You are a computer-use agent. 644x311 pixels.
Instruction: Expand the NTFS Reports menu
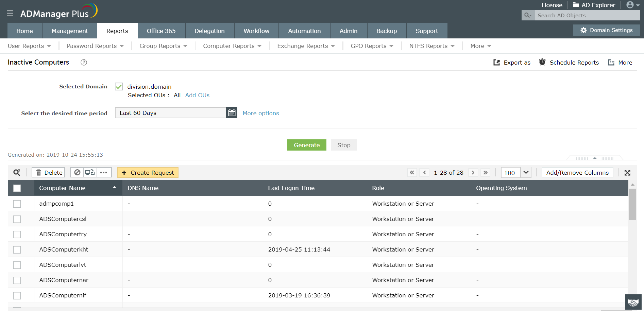(431, 46)
